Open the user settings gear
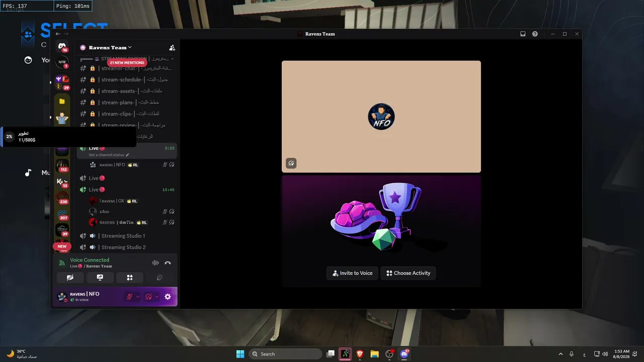Viewport: 644px width, 362px height. tap(168, 297)
